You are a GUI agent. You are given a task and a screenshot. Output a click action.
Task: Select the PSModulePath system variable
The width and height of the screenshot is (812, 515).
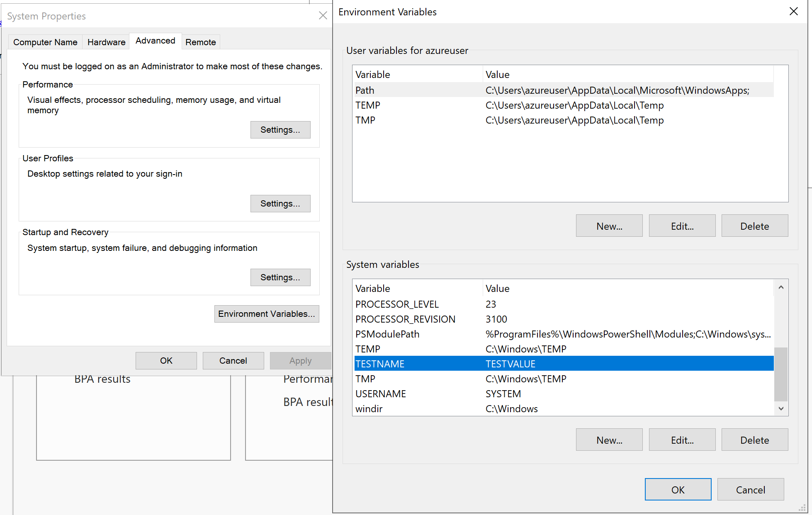point(456,334)
